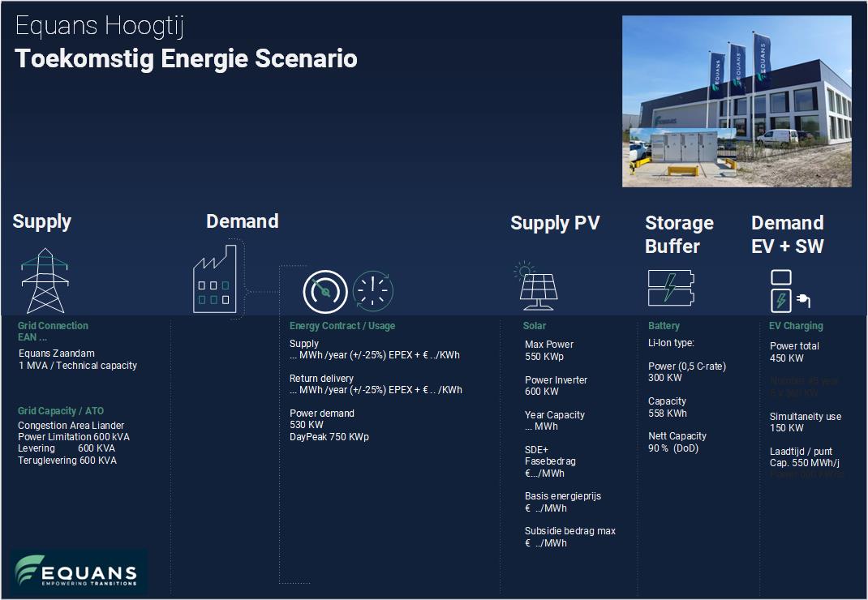Open the Equans building photo
The image size is (868, 600).
coord(737,101)
